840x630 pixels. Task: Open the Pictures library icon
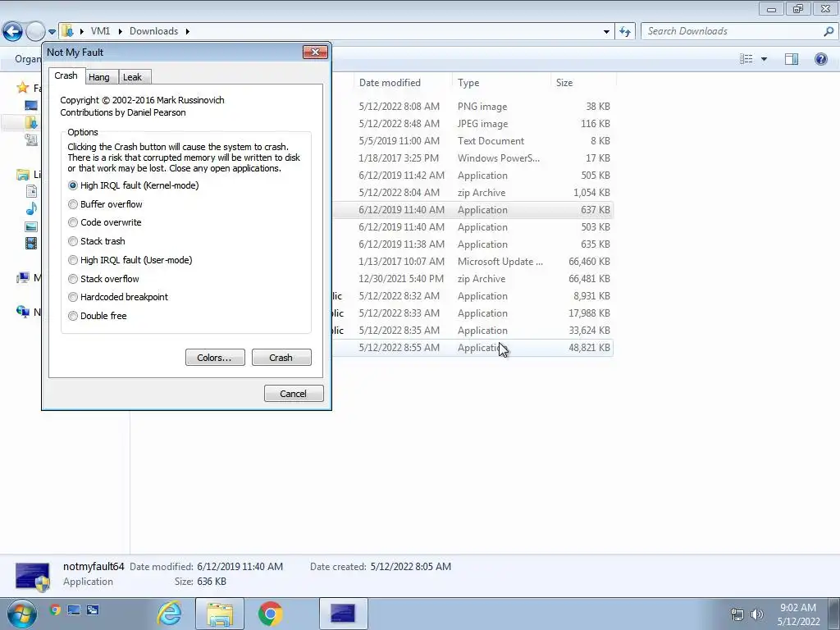coord(32,226)
